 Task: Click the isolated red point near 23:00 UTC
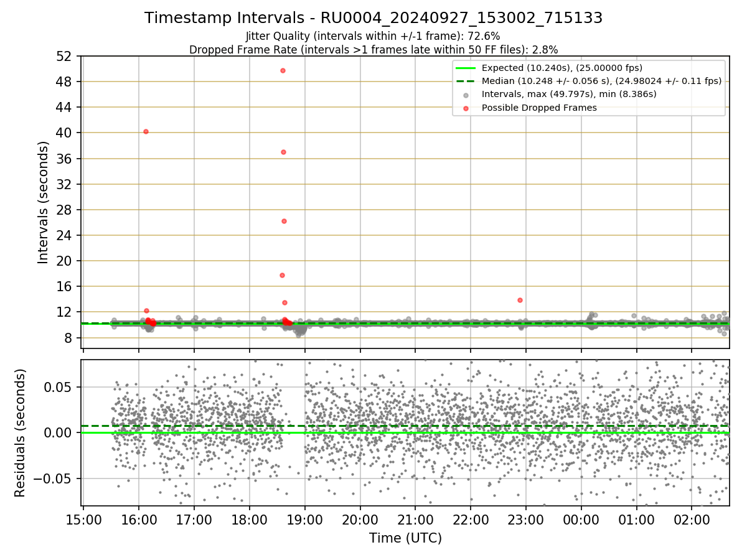[x=520, y=300]
